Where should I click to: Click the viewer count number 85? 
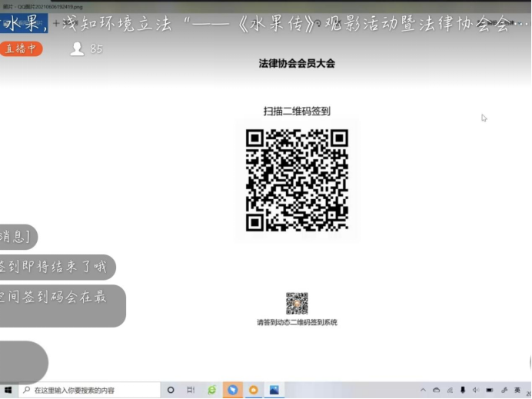[x=96, y=49]
